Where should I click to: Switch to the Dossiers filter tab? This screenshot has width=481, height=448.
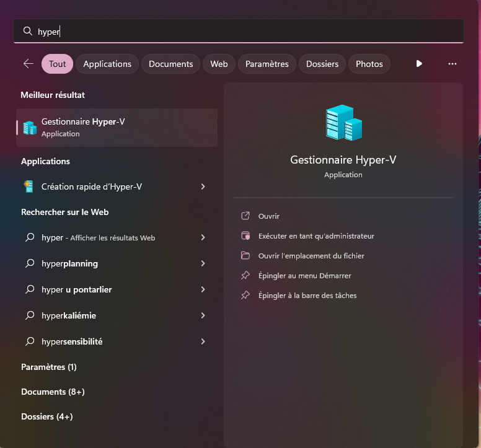(322, 64)
